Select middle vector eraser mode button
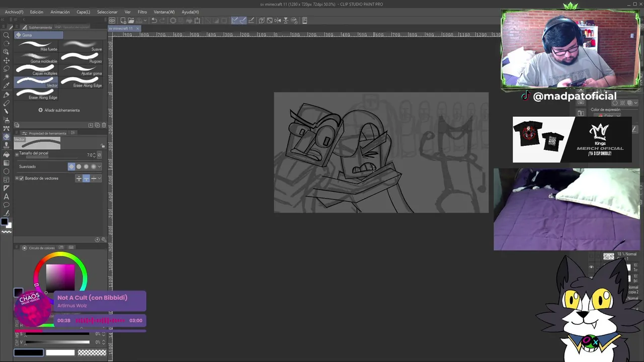This screenshot has width=644, height=362. coord(86,178)
